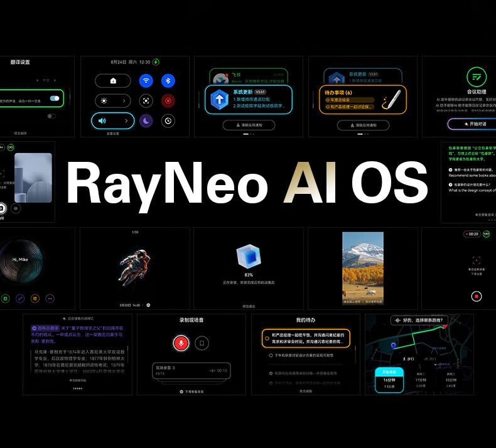Click the three-dots more icon below sphere
This screenshot has width=496, height=448.
(50, 299)
